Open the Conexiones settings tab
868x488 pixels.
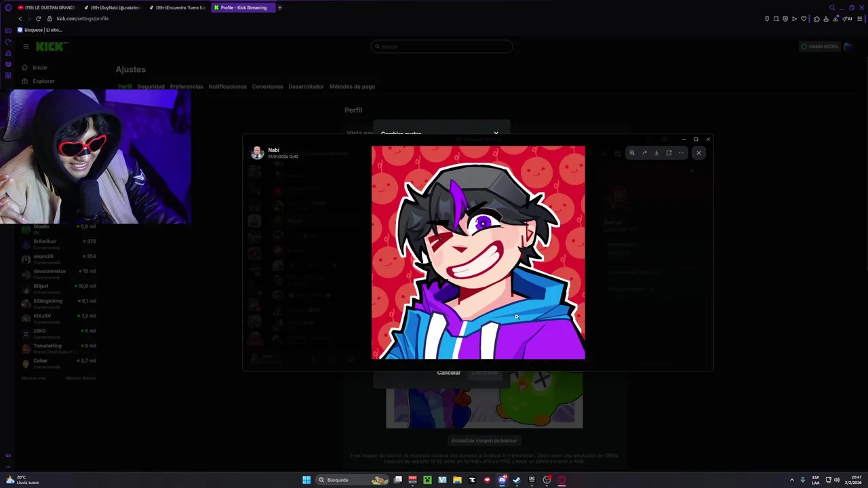point(267,87)
